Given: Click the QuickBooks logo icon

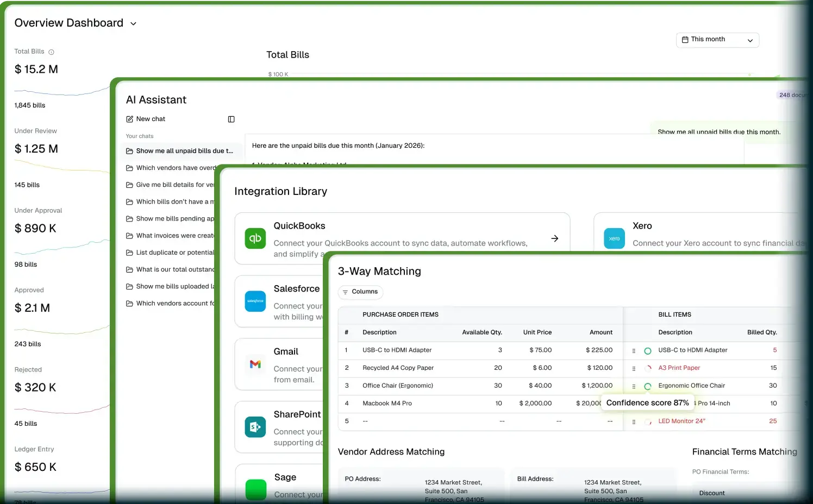Looking at the screenshot, I should (x=255, y=238).
